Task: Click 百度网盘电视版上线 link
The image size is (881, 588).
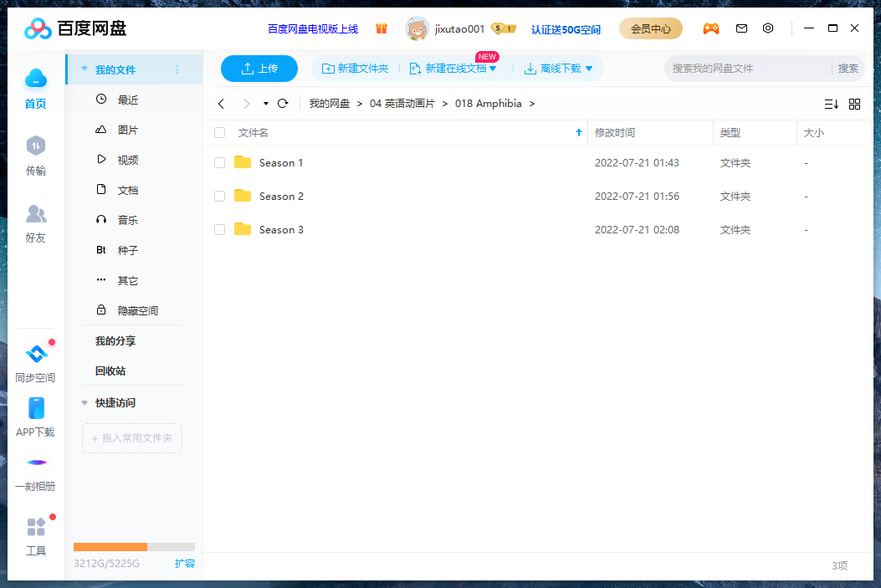Action: tap(313, 29)
